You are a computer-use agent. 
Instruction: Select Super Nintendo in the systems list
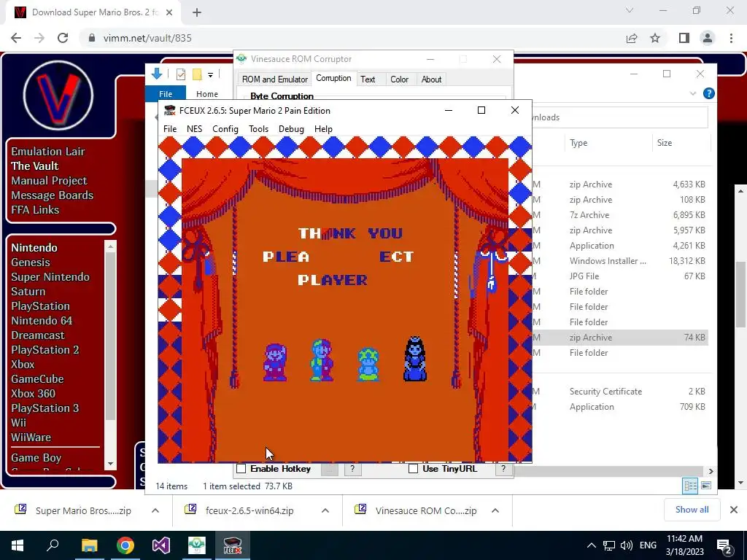[50, 277]
